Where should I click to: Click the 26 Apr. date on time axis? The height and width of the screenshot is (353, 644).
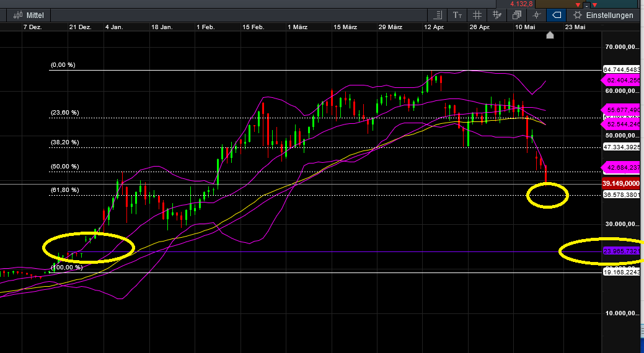(x=480, y=27)
